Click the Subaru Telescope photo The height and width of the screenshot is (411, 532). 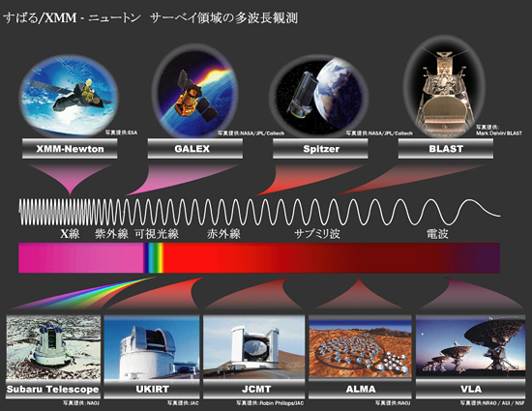53,347
